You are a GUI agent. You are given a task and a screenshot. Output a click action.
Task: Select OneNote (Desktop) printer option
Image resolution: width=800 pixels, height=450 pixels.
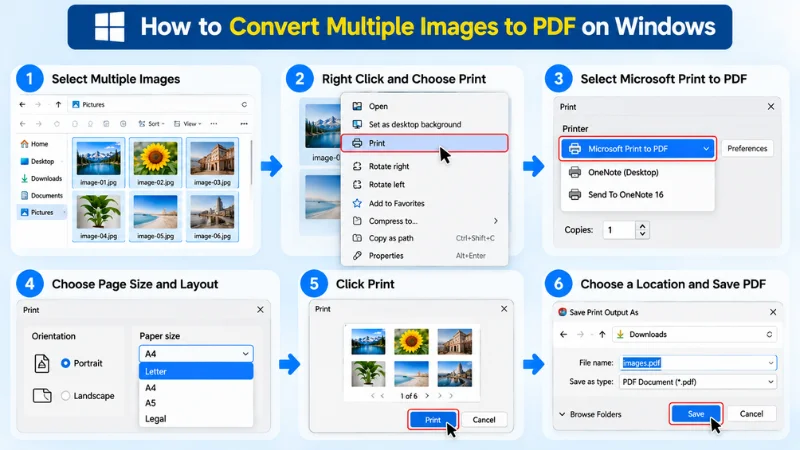click(637, 172)
